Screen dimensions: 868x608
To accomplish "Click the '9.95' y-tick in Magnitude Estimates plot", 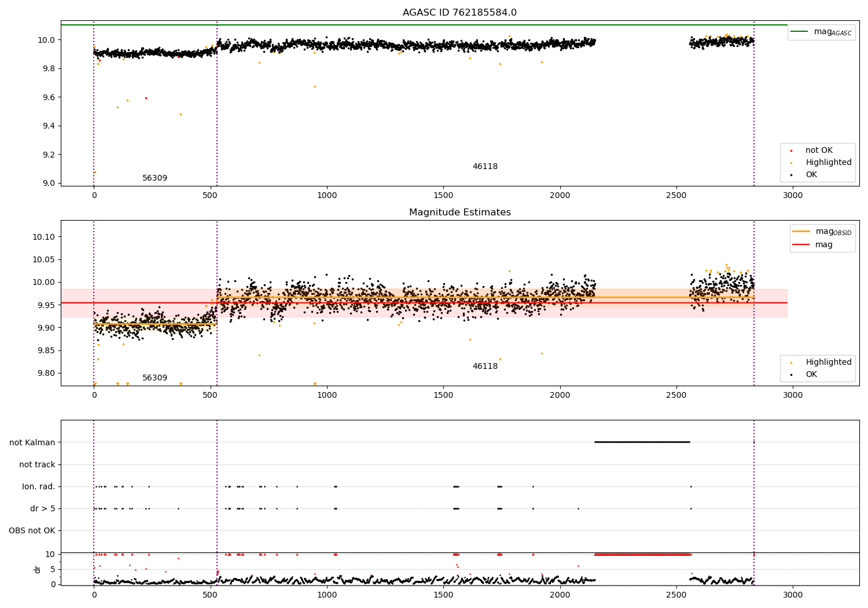I will coord(46,305).
